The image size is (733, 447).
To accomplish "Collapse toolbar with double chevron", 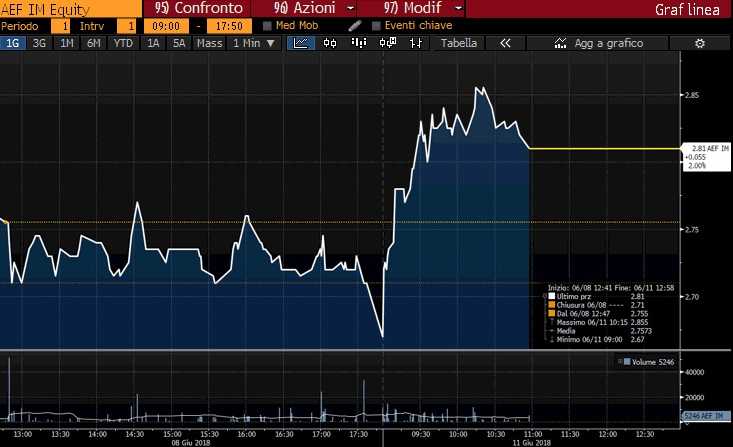I will coord(505,43).
